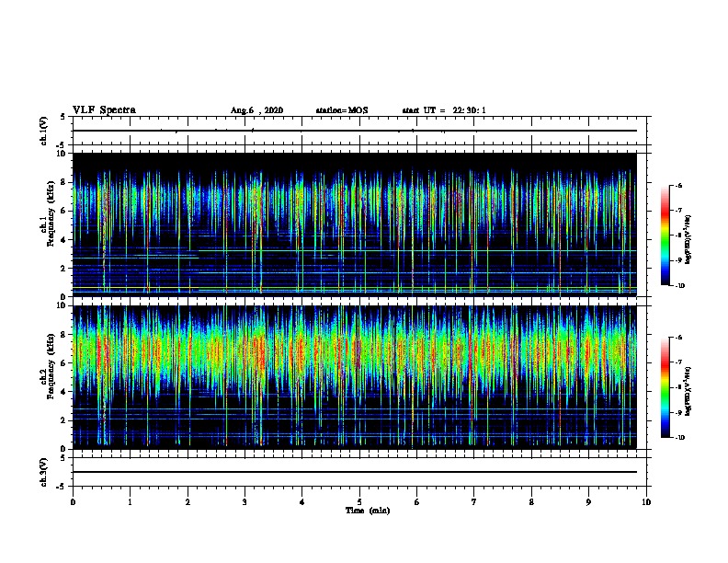Click the ch.2 color bar log(PSD) label
The width and height of the screenshot is (728, 563).
coord(688,391)
